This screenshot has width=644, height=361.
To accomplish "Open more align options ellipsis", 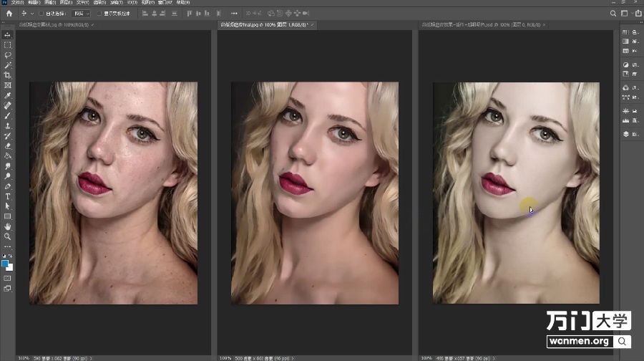I will [x=234, y=14].
